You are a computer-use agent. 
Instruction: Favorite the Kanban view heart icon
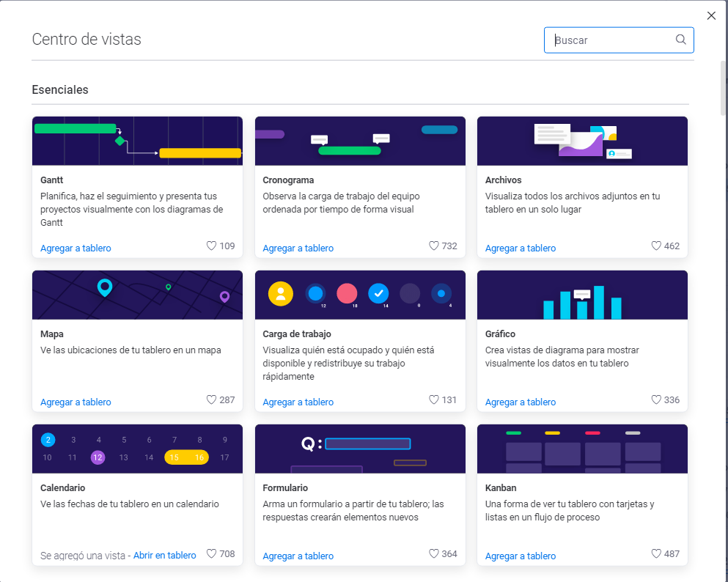click(x=656, y=554)
